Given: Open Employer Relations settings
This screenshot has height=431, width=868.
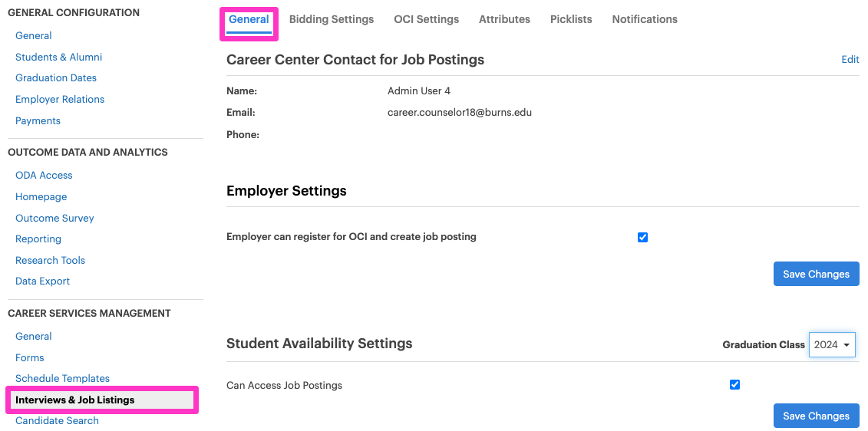Looking at the screenshot, I should tap(60, 100).
